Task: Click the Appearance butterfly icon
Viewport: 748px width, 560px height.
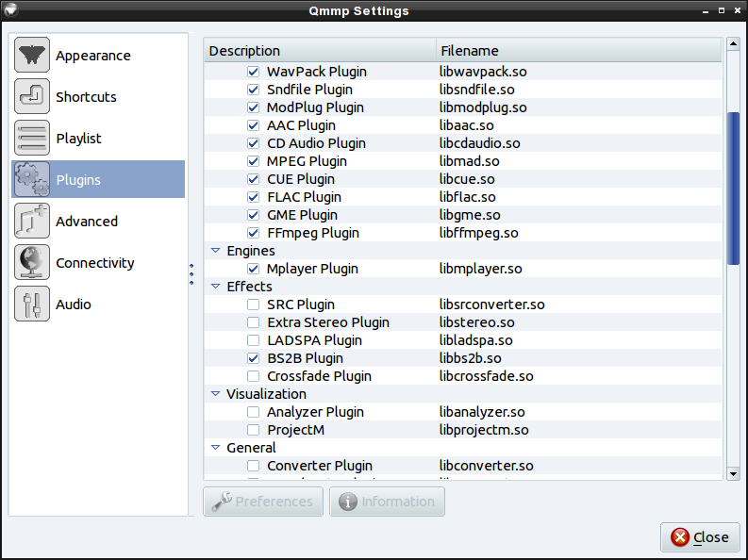Action: tap(32, 55)
